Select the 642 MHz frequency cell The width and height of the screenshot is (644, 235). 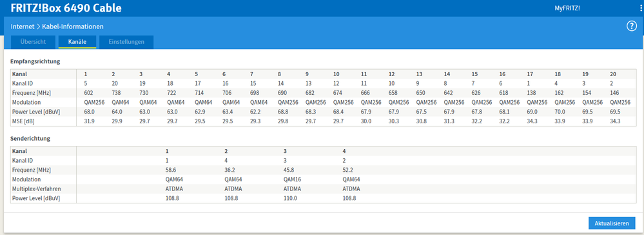tap(448, 92)
